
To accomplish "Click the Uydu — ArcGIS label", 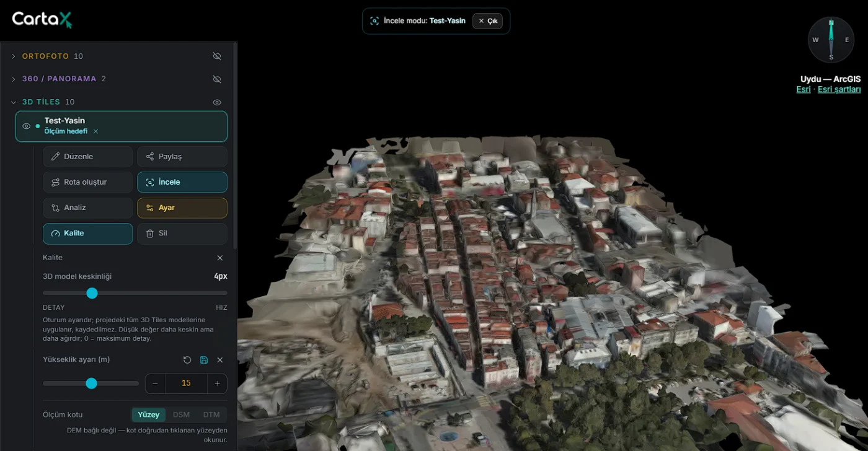I will 830,79.
